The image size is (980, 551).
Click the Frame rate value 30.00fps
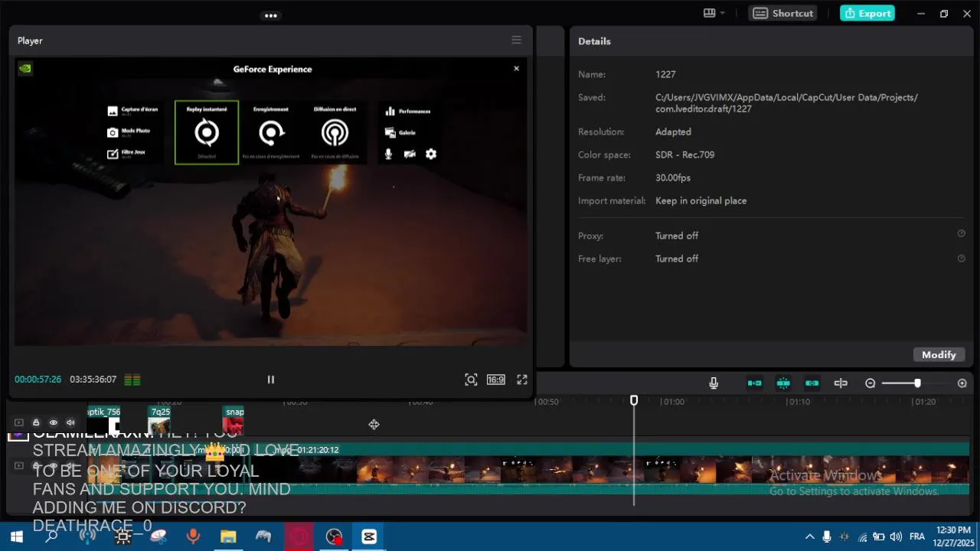(x=673, y=178)
